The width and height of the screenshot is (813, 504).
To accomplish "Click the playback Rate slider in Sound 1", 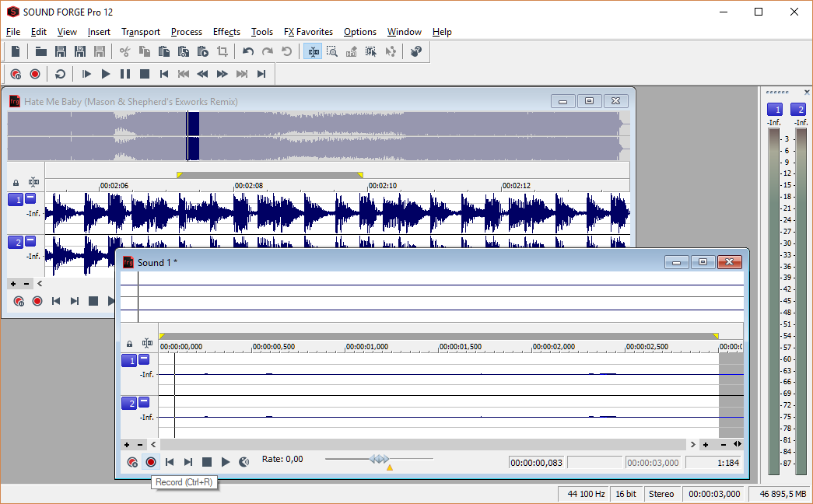I will coord(379,460).
